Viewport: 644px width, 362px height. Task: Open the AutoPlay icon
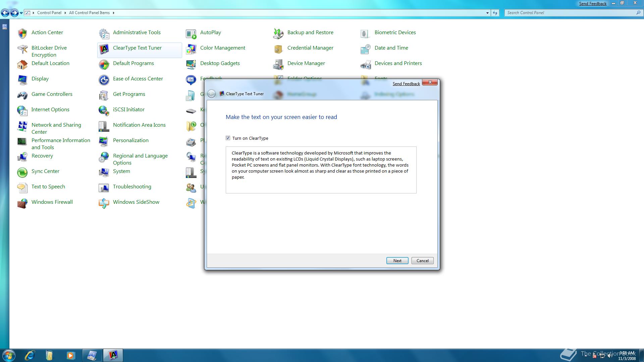click(x=191, y=33)
